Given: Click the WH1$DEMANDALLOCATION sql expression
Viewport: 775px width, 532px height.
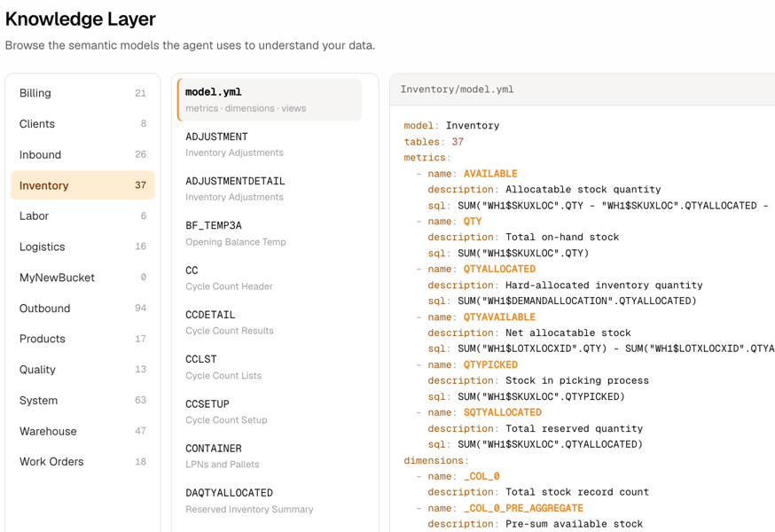Looking at the screenshot, I should pyautogui.click(x=576, y=301).
